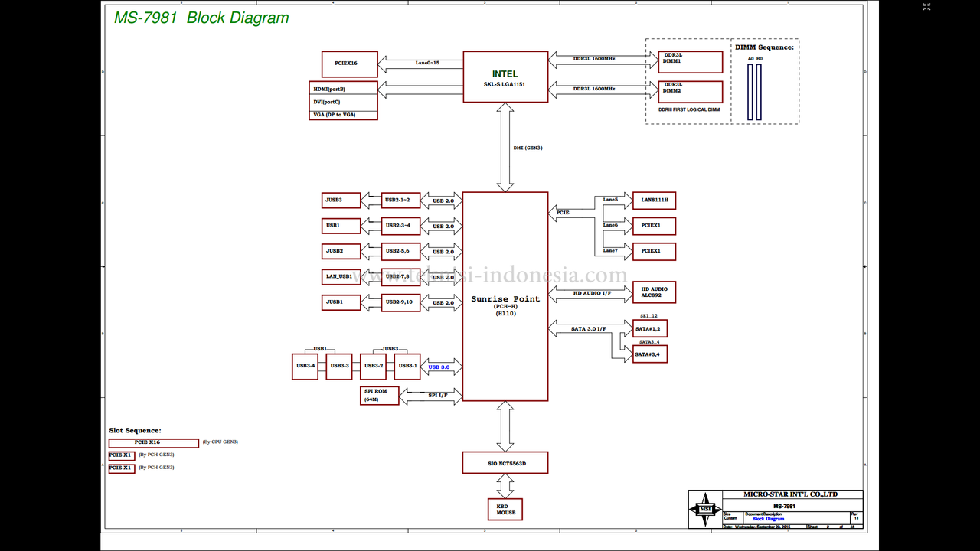Image resolution: width=980 pixels, height=551 pixels.
Task: Click the PCIEX1 block on Lane6
Action: coord(654,226)
